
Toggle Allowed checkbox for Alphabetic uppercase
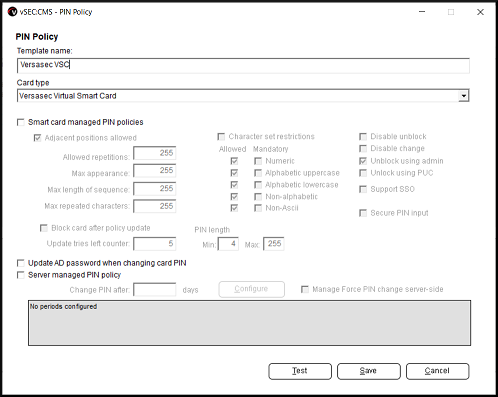point(234,173)
